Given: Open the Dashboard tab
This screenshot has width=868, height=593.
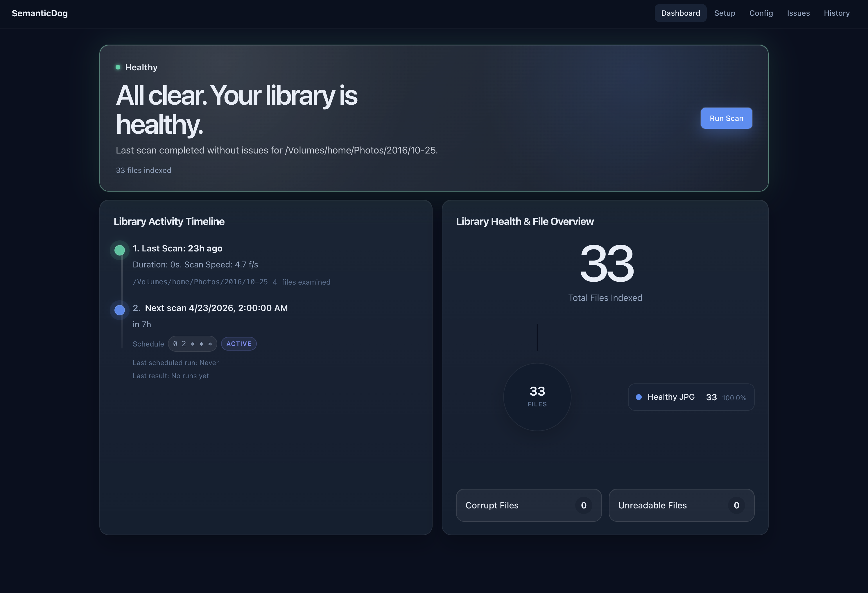Looking at the screenshot, I should pyautogui.click(x=680, y=13).
